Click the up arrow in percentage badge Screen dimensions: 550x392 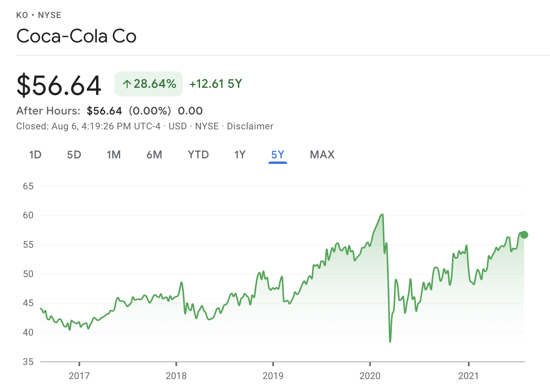point(127,84)
